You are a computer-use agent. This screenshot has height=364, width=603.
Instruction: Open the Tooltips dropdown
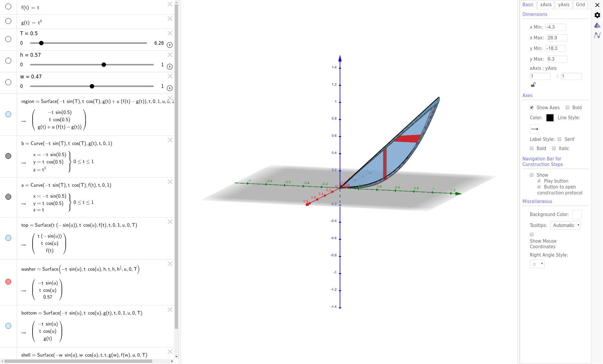point(565,225)
